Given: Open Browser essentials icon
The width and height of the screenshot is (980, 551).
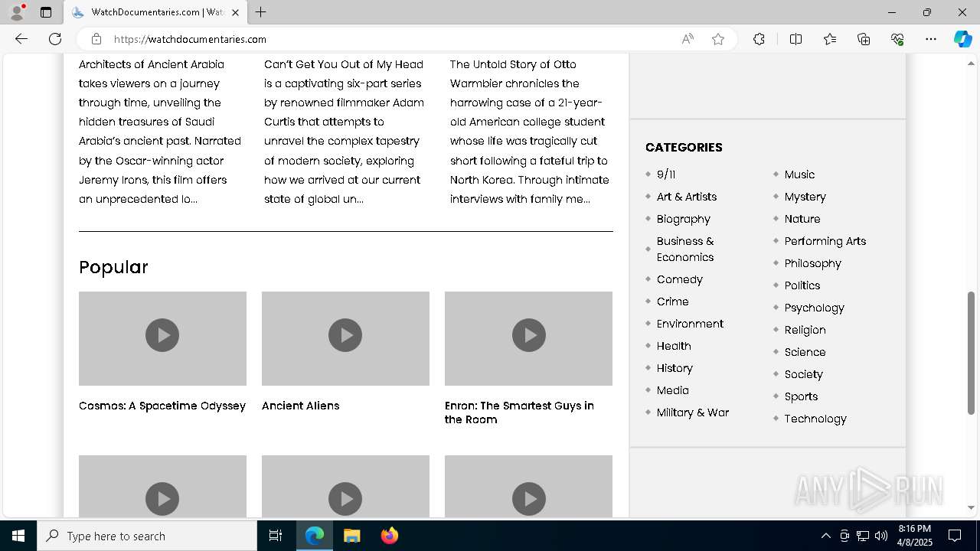Looking at the screenshot, I should [x=897, y=39].
